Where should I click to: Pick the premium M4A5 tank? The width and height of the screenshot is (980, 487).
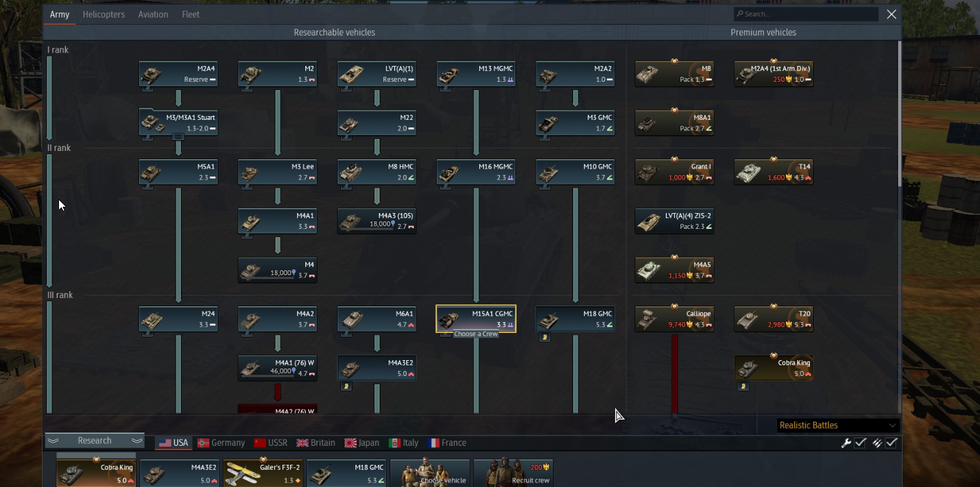[674, 270]
